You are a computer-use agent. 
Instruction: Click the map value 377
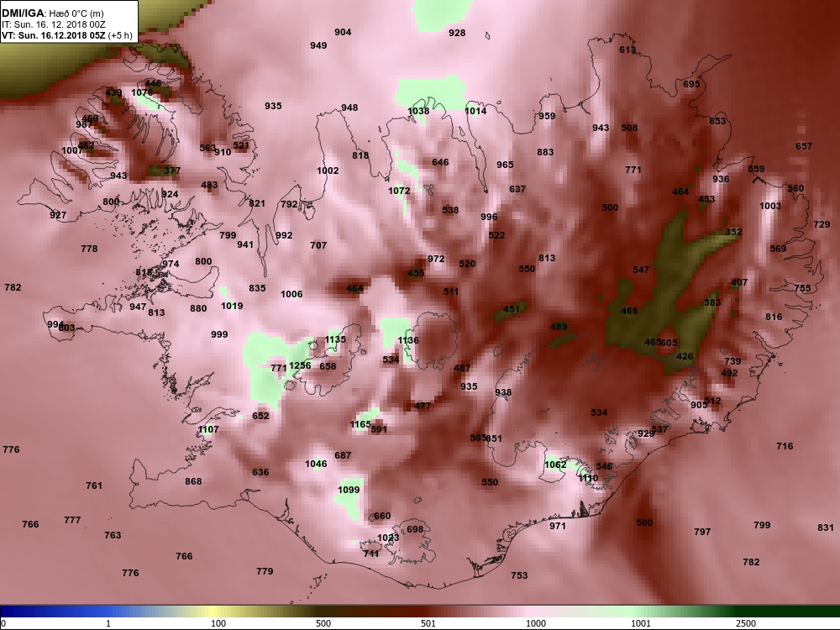coord(172,171)
